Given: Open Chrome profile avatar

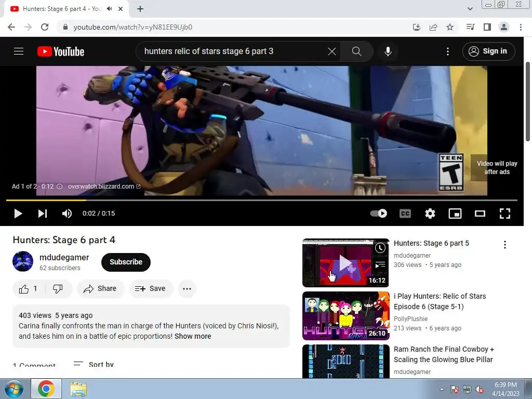Looking at the screenshot, I should click(504, 27).
